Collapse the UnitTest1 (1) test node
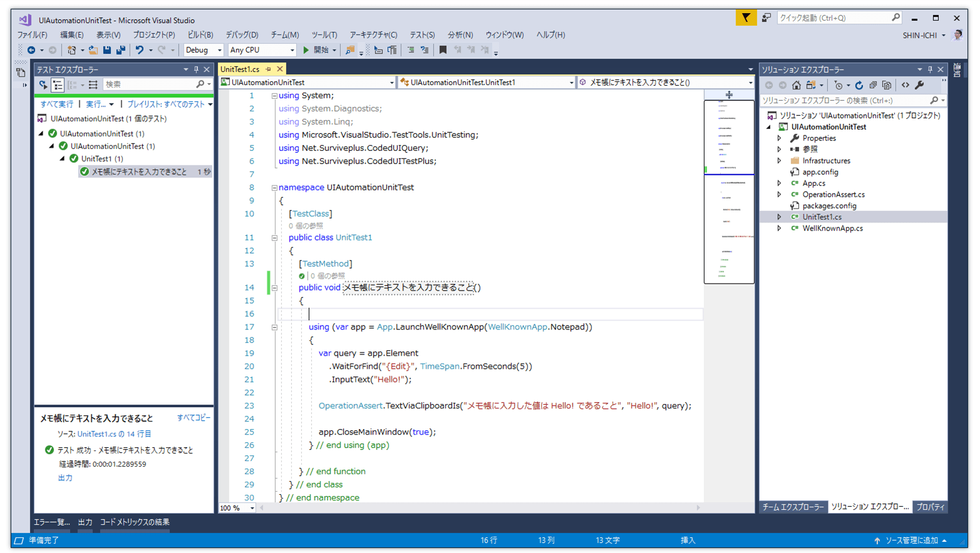The height and width of the screenshot is (553, 980). tap(63, 158)
